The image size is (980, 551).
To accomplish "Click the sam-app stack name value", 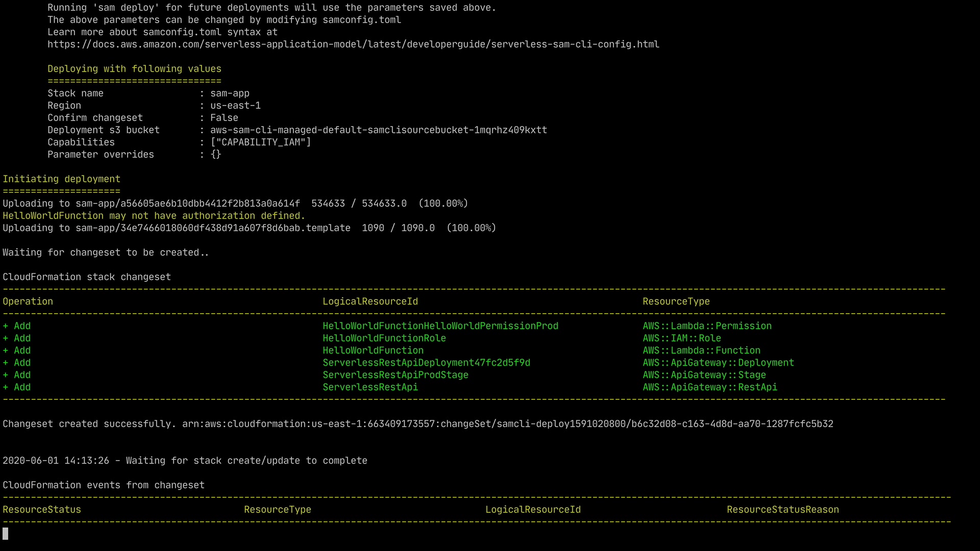I will 230,93.
